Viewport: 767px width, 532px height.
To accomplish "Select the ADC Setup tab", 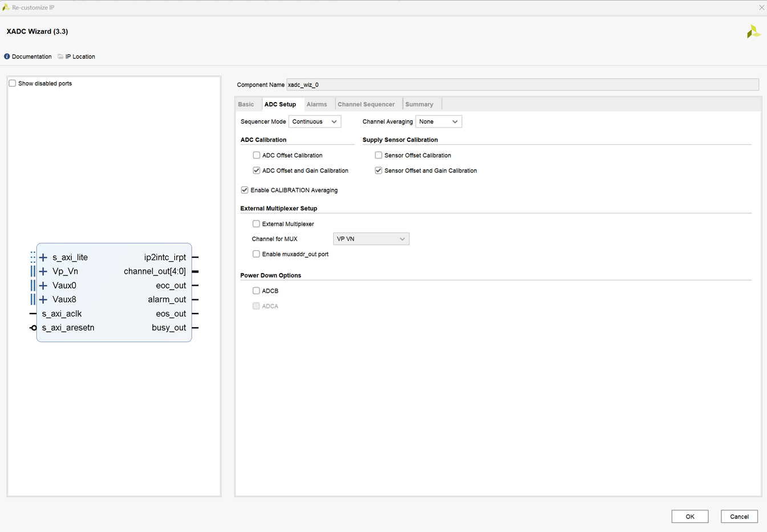I will pos(280,104).
